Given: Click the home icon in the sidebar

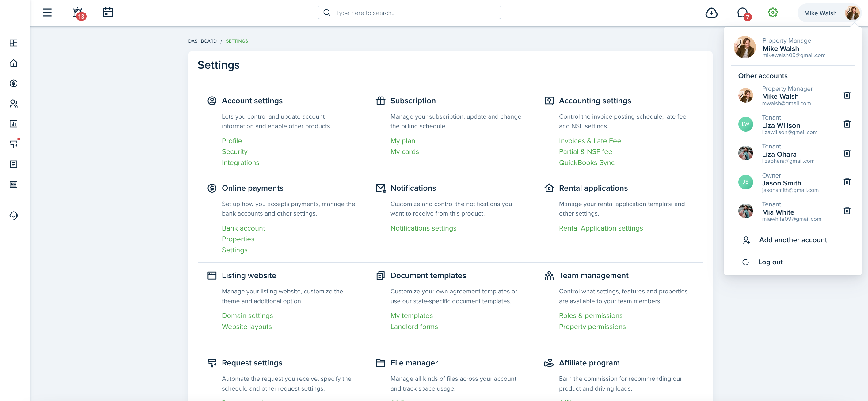Looking at the screenshot, I should click(x=13, y=63).
